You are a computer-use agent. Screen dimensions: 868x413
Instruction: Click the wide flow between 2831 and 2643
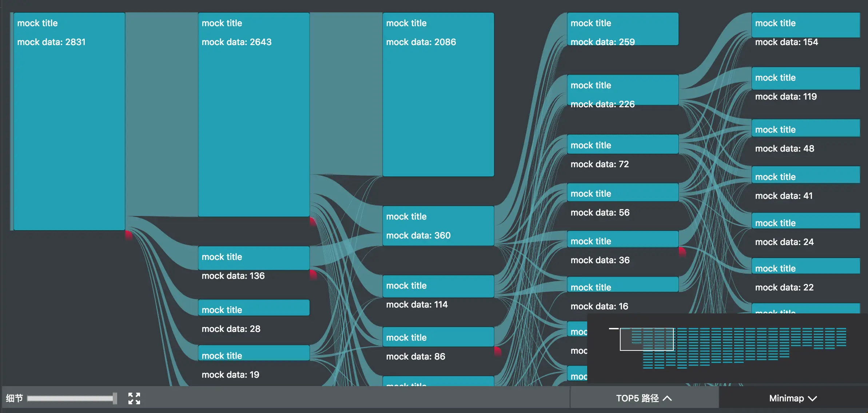[162, 114]
